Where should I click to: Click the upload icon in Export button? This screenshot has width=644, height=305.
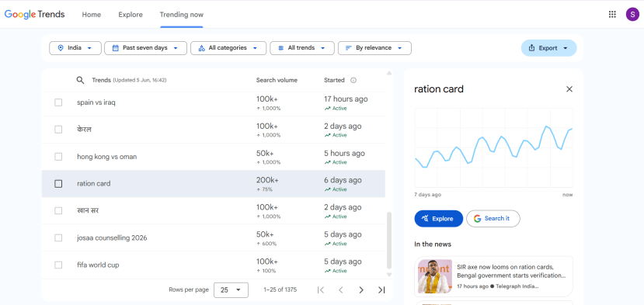click(x=531, y=48)
